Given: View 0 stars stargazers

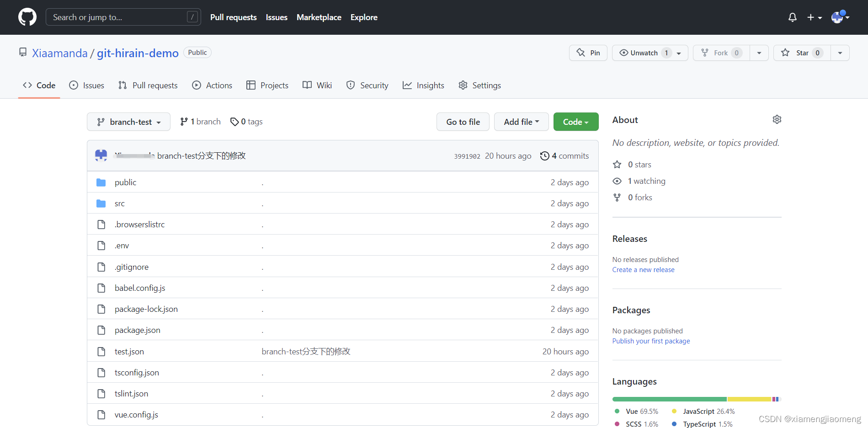Looking at the screenshot, I should [632, 165].
